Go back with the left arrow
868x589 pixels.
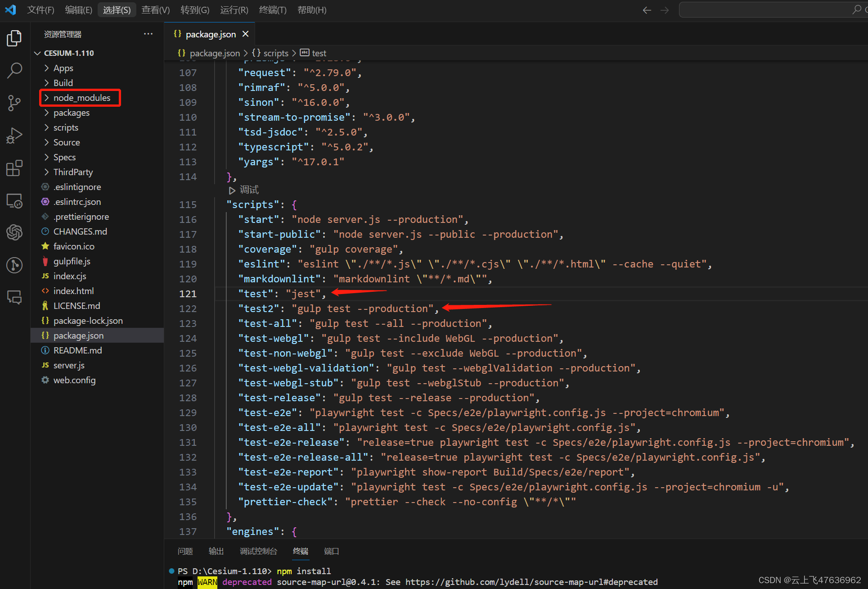[x=647, y=10]
